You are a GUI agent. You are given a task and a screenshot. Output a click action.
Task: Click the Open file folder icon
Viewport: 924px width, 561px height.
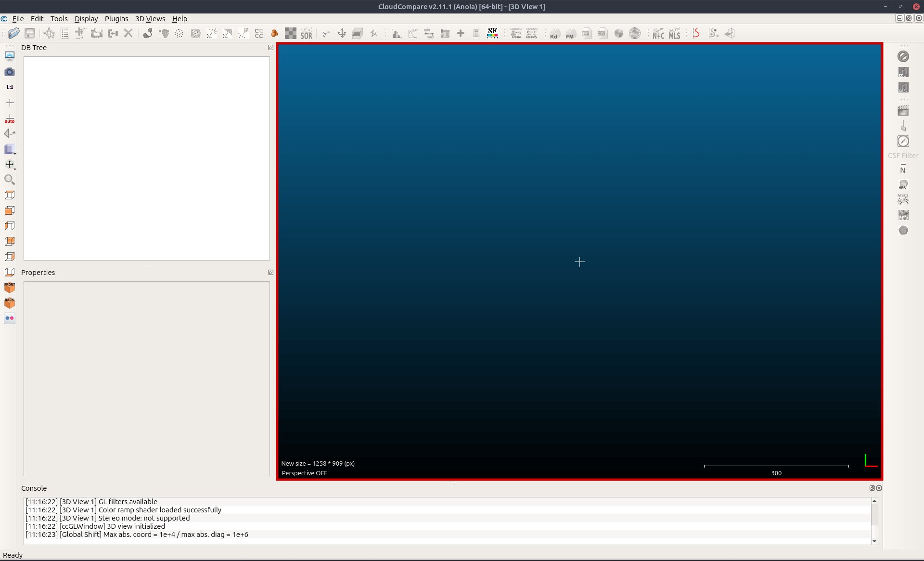(14, 33)
